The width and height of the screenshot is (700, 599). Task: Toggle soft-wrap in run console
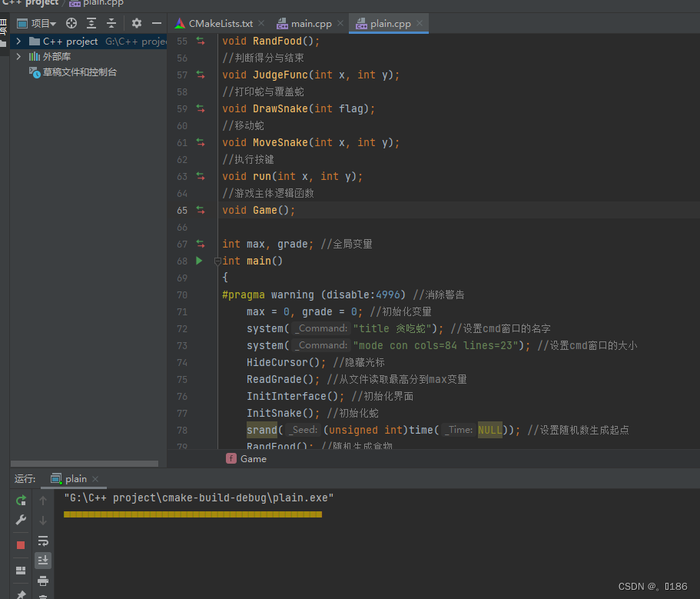point(43,541)
